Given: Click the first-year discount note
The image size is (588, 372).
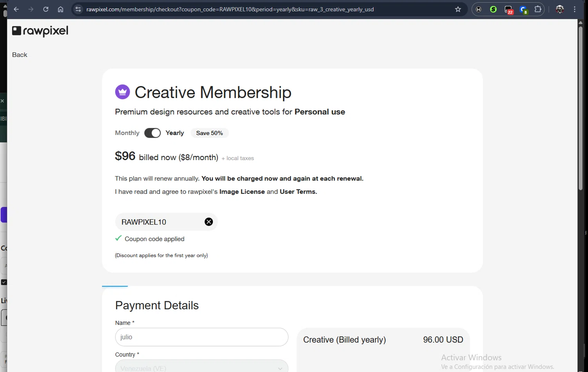Looking at the screenshot, I should pos(161,255).
